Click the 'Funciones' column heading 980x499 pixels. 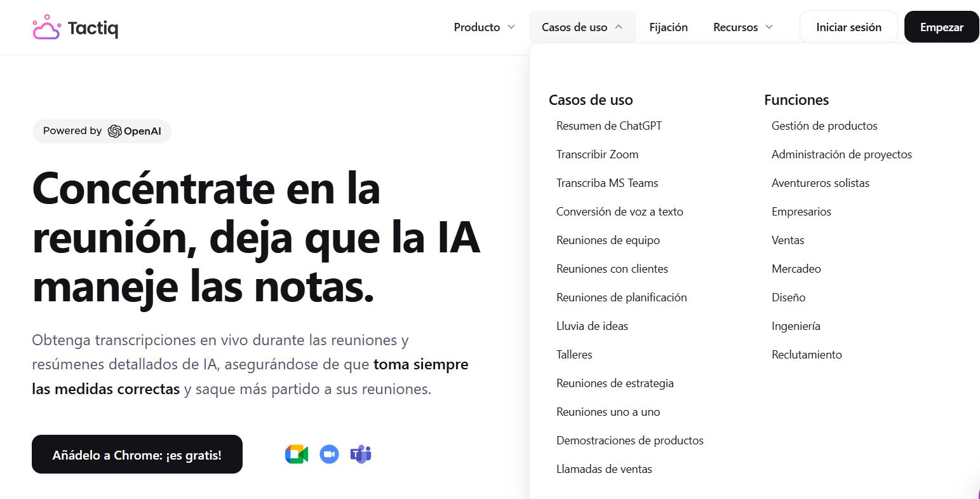click(796, 100)
